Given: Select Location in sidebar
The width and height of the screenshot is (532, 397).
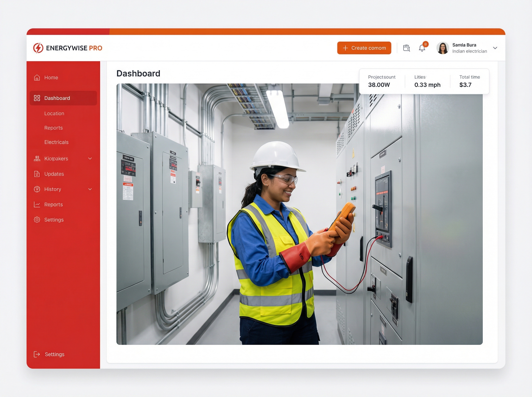Looking at the screenshot, I should pos(54,113).
